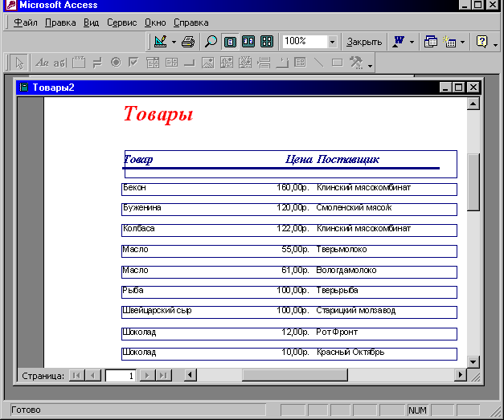This screenshot has height=420, width=504.
Task: Click the Красный Октябрь supplier text
Action: click(350, 352)
